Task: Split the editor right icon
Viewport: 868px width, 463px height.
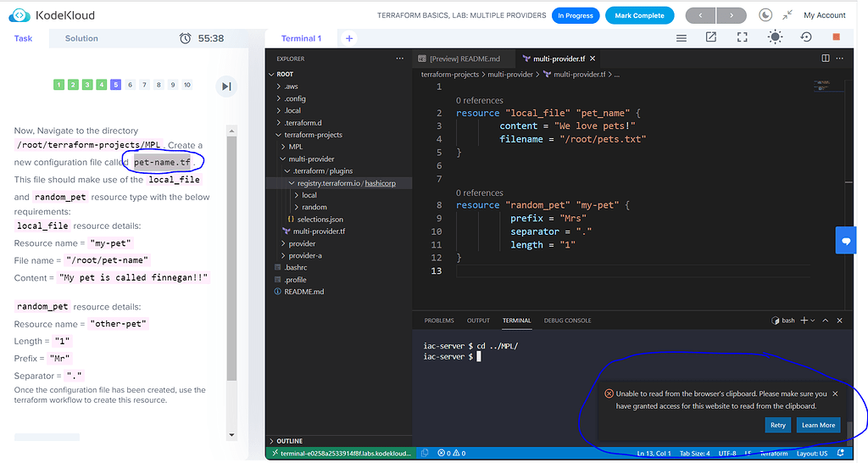Action: 826,59
